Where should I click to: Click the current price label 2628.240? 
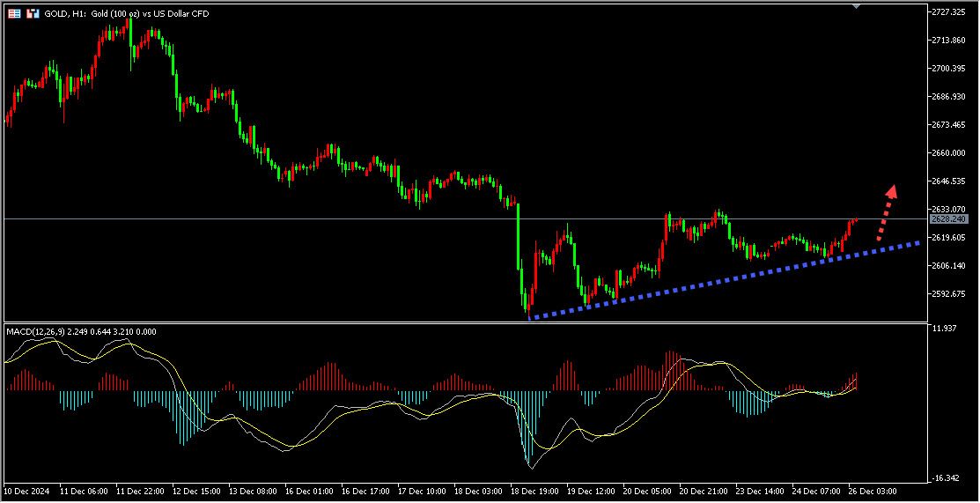[948, 218]
